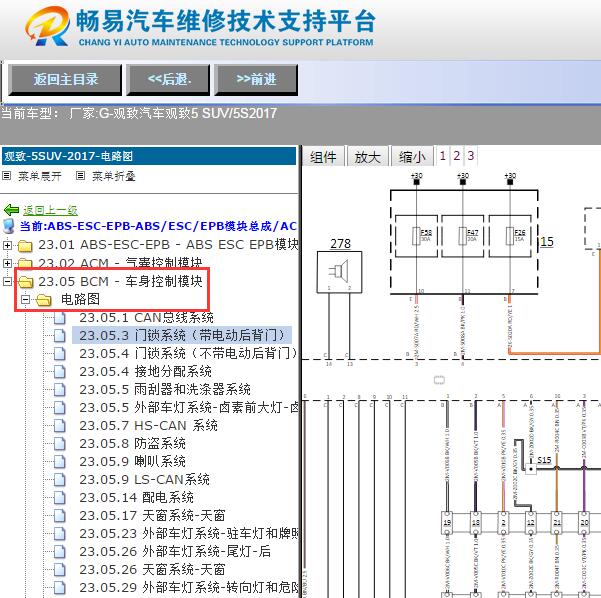The height and width of the screenshot is (598, 601).
Task: Open 23.05.29 外部车灯系统-转向灯
Action: 189,588
